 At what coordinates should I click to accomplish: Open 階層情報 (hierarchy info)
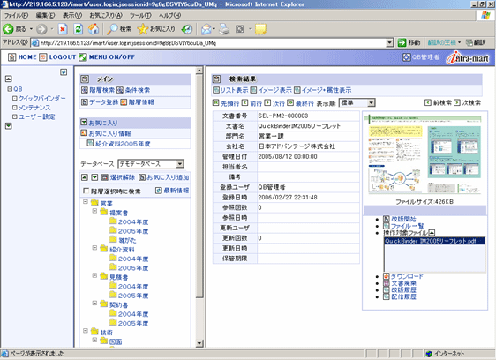tap(137, 102)
